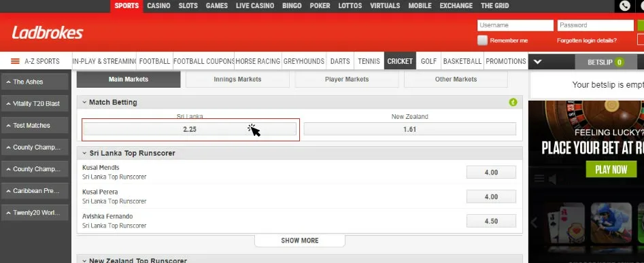Collapse the New Zealand Top Runscorer section
The image size is (644, 263).
click(x=84, y=260)
